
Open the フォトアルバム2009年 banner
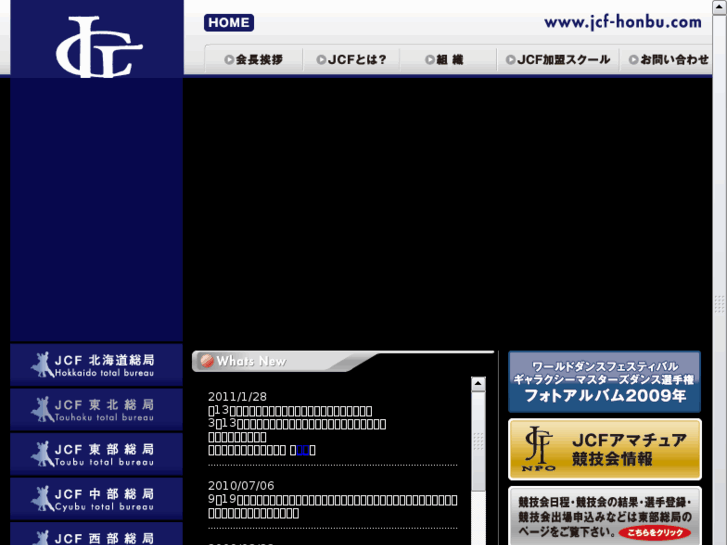tap(605, 382)
